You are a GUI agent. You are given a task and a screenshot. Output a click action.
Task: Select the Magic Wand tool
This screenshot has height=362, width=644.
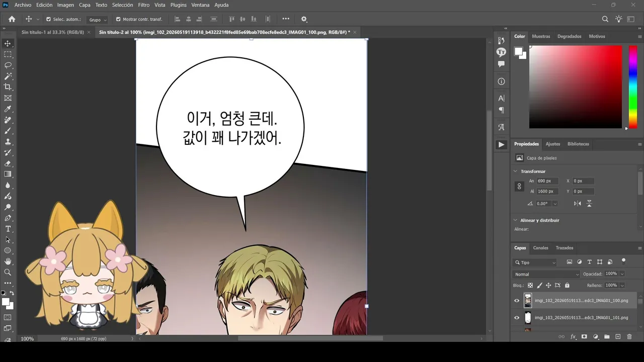[8, 76]
